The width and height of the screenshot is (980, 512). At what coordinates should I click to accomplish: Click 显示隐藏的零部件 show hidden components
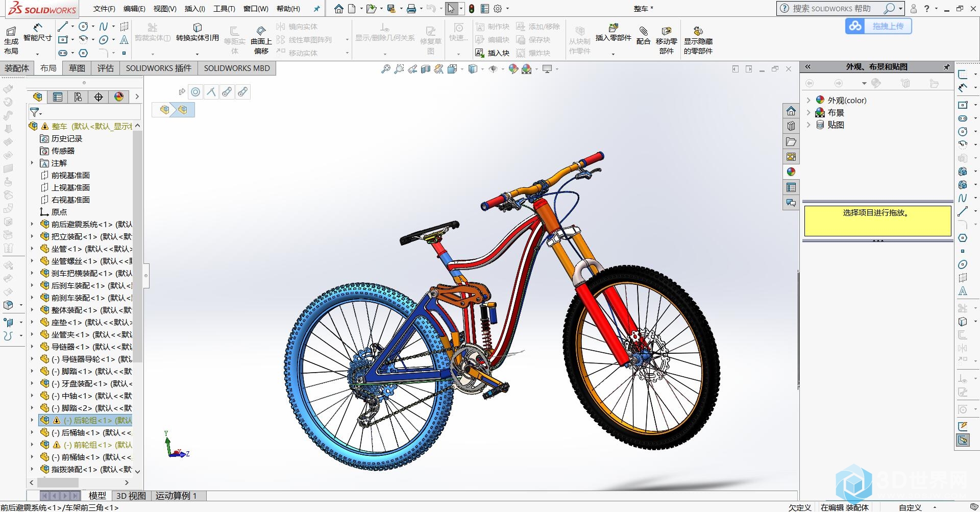point(698,40)
